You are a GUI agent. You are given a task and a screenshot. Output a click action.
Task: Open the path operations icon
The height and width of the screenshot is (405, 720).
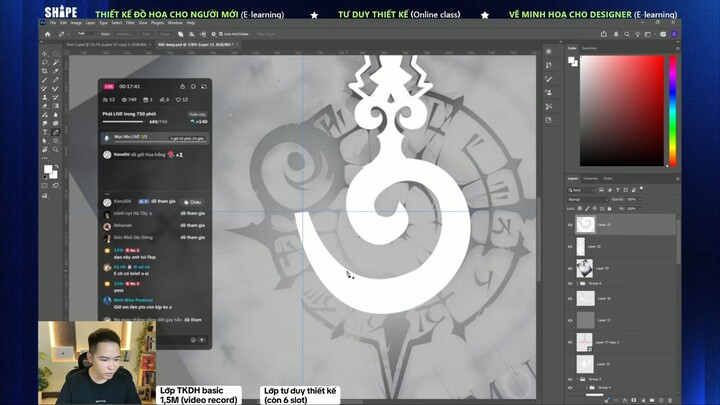(x=180, y=34)
